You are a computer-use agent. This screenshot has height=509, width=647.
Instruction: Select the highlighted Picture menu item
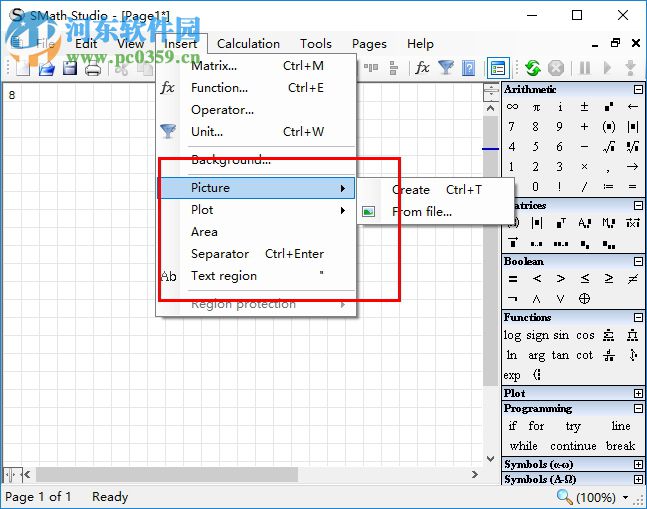[256, 188]
